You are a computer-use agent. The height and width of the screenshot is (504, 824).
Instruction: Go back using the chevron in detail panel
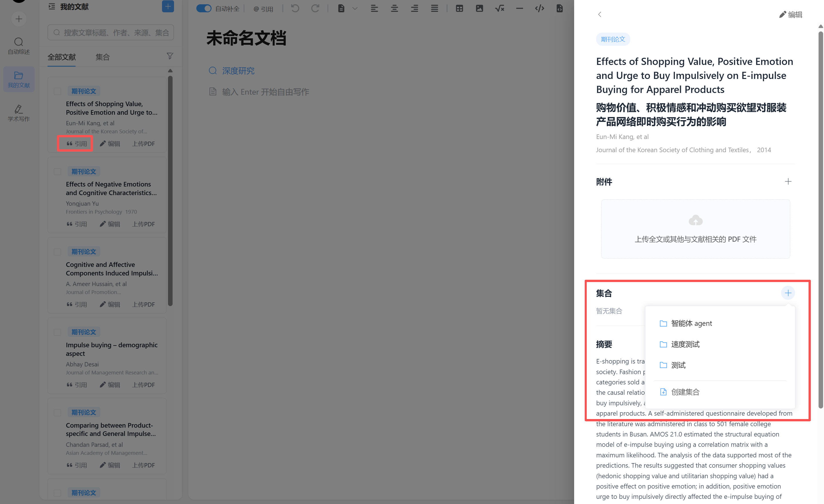[599, 14]
